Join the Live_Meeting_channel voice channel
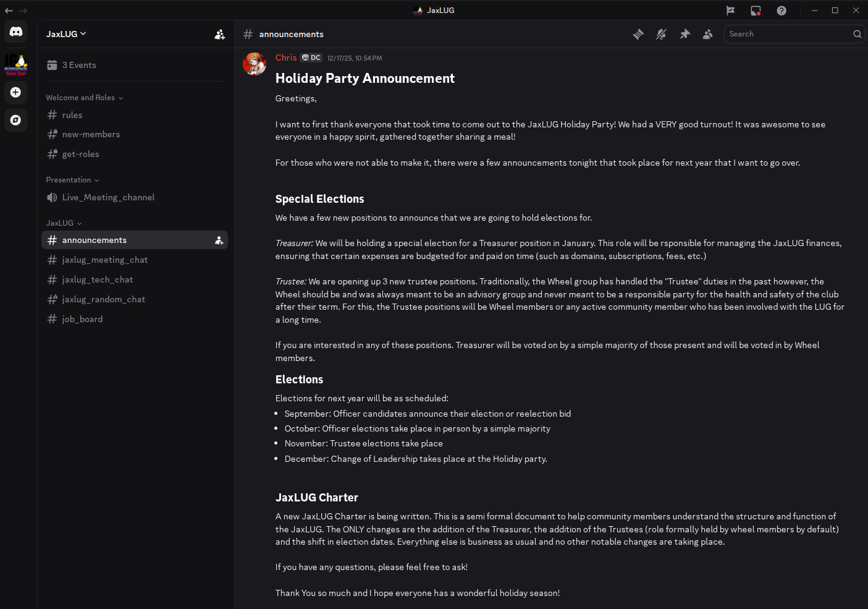 tap(108, 197)
